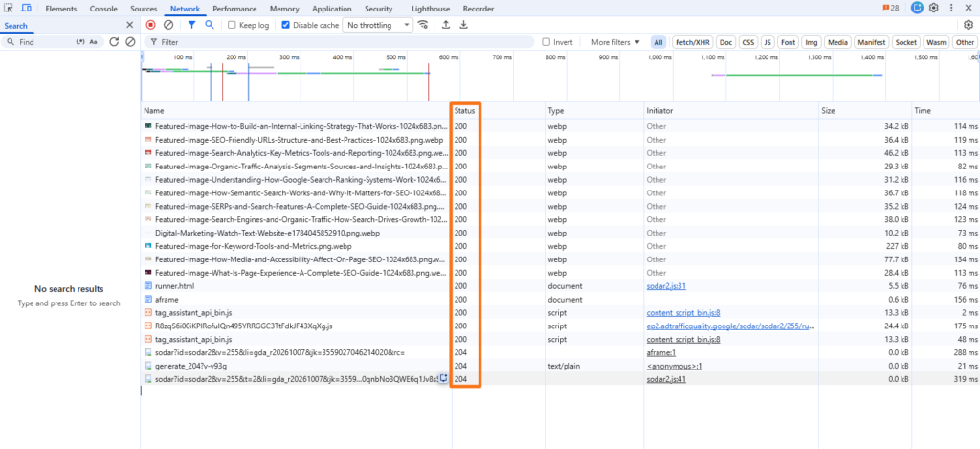The image size is (980, 449).
Task: Clear search results in Search panel
Action: [130, 42]
